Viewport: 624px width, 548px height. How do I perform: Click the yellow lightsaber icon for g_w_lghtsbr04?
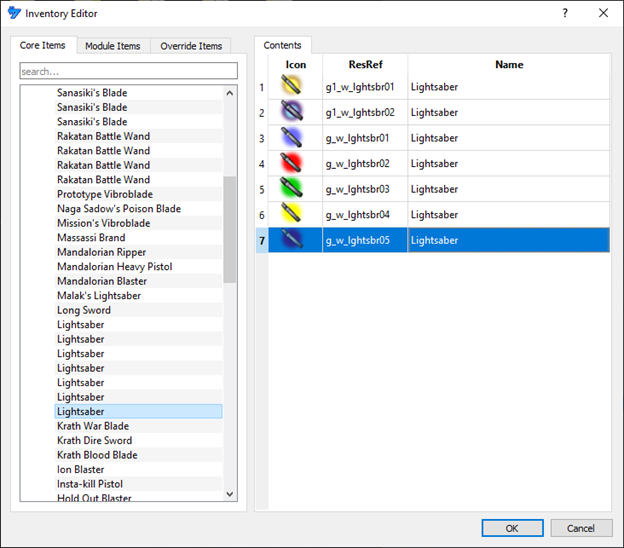tap(291, 213)
